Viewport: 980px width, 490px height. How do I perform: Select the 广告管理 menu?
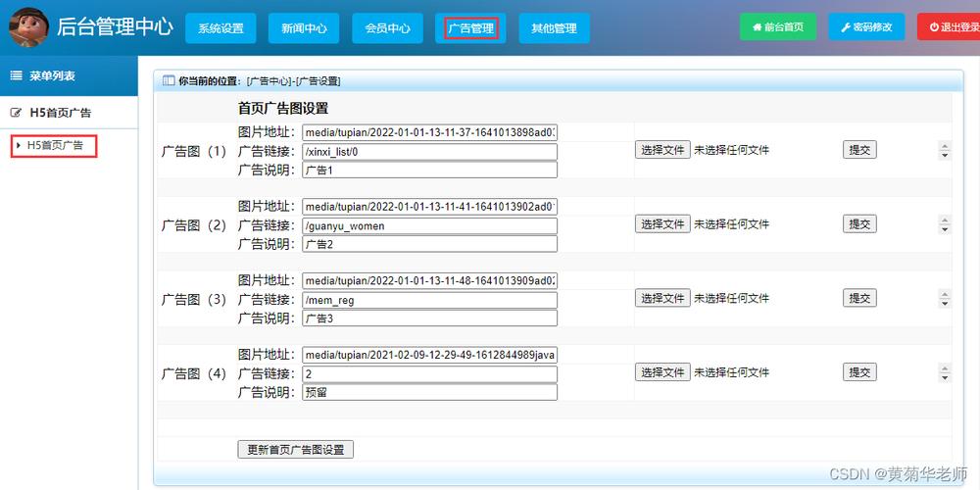470,28
